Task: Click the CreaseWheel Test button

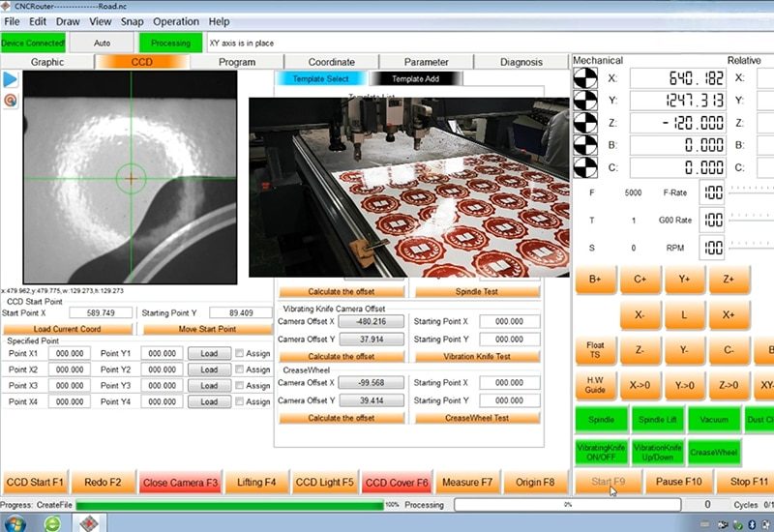Action: tap(477, 418)
